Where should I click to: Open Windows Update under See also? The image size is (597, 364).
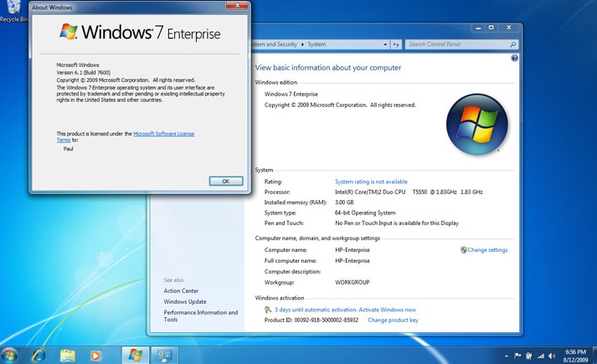coord(185,301)
